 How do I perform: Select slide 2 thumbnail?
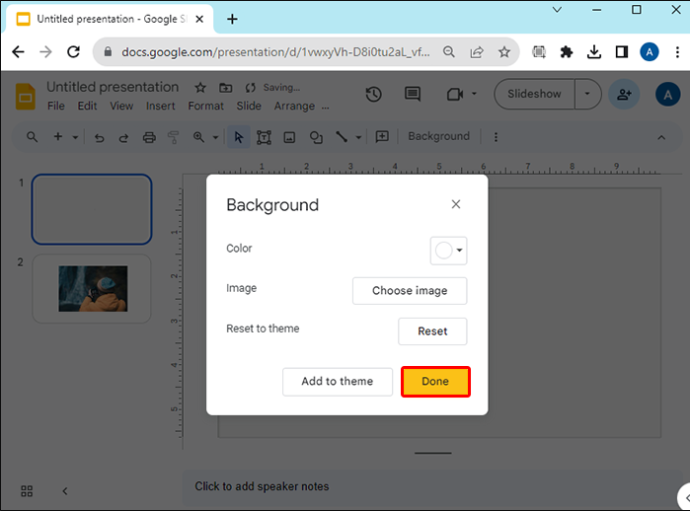point(92,289)
